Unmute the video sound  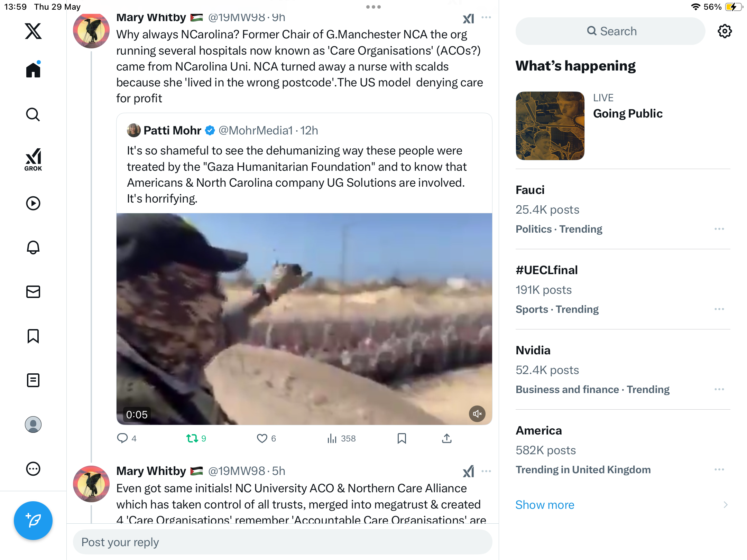(477, 414)
